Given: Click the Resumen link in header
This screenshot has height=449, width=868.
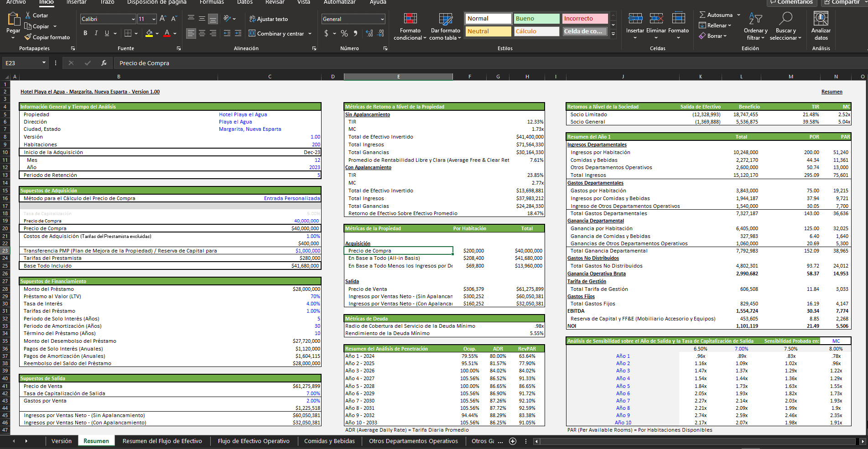Looking at the screenshot, I should click(832, 92).
